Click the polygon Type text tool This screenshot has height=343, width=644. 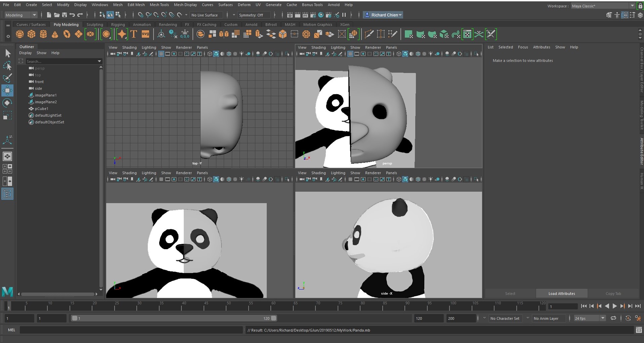tap(134, 34)
